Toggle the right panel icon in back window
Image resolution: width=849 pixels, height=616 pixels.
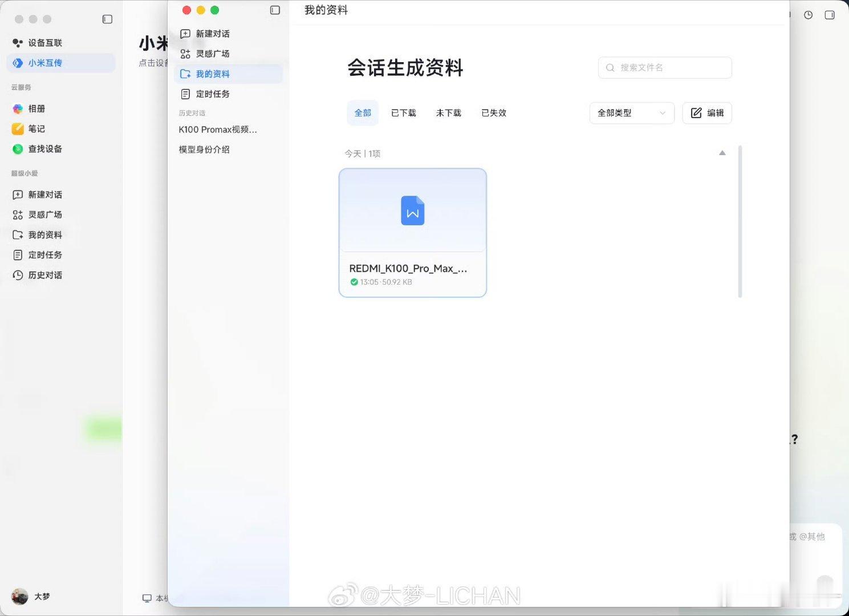click(x=830, y=15)
